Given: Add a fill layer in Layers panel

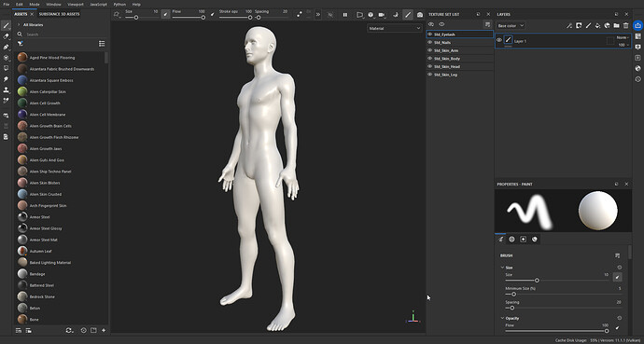Looking at the screenshot, I should [x=597, y=25].
